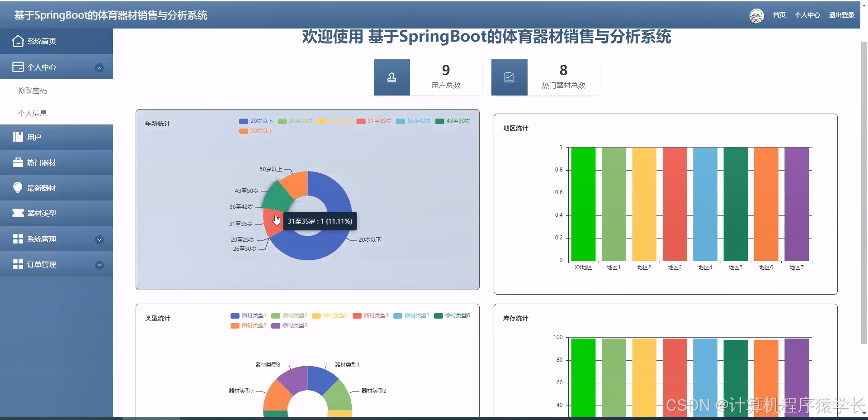Click the 地区6 bar in 地区统计 chart
The height and width of the screenshot is (420, 868).
click(766, 204)
